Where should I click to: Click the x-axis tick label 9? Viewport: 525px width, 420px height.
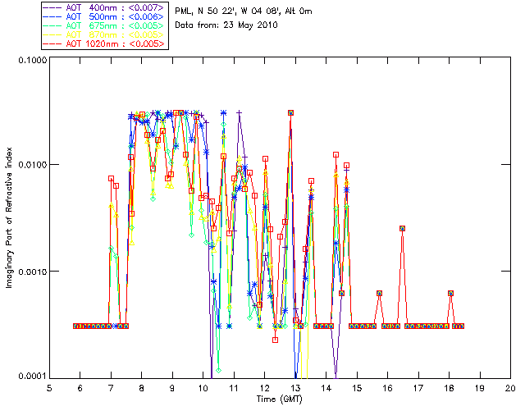click(x=172, y=387)
